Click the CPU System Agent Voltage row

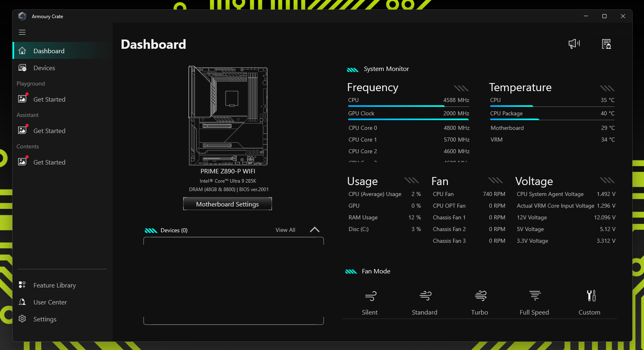pyautogui.click(x=566, y=194)
